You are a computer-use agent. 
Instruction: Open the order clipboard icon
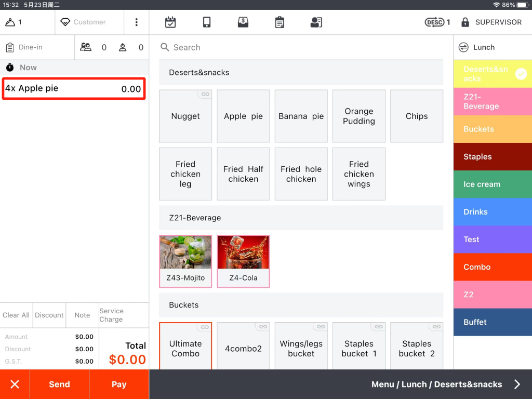point(280,22)
